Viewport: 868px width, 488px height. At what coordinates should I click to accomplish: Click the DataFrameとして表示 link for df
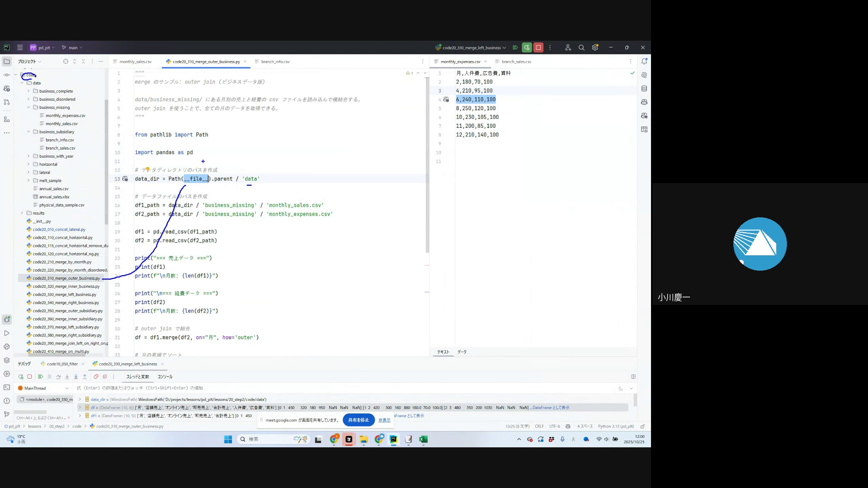(x=551, y=408)
